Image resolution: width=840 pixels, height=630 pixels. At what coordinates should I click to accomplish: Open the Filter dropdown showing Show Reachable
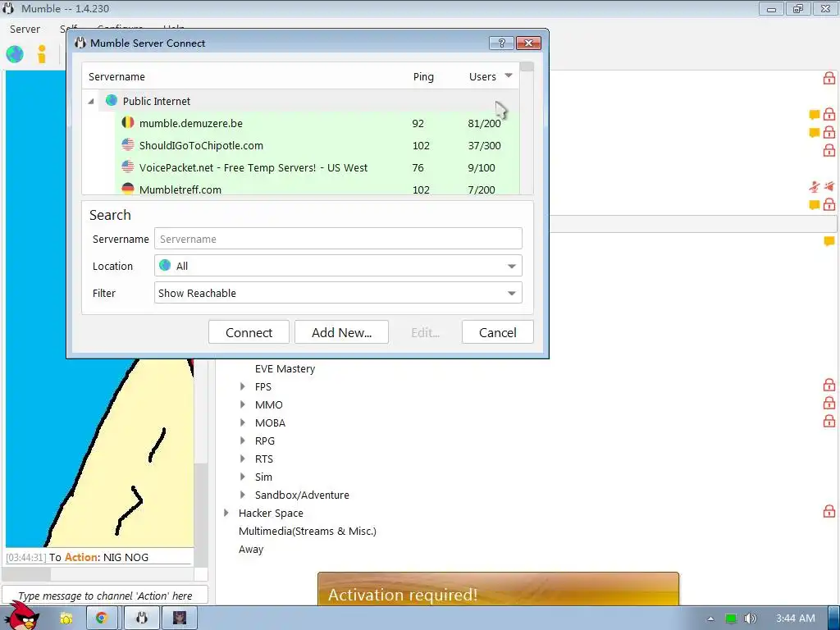click(338, 293)
